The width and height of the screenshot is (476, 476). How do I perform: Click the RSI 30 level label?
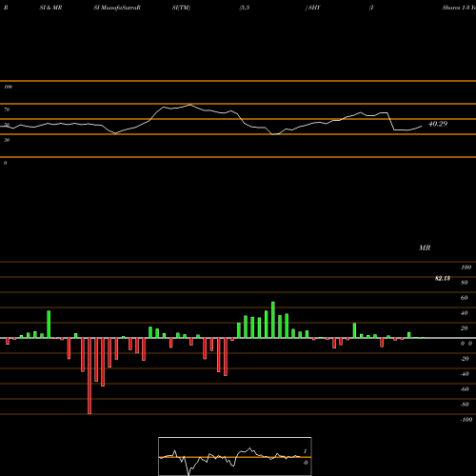[7, 140]
